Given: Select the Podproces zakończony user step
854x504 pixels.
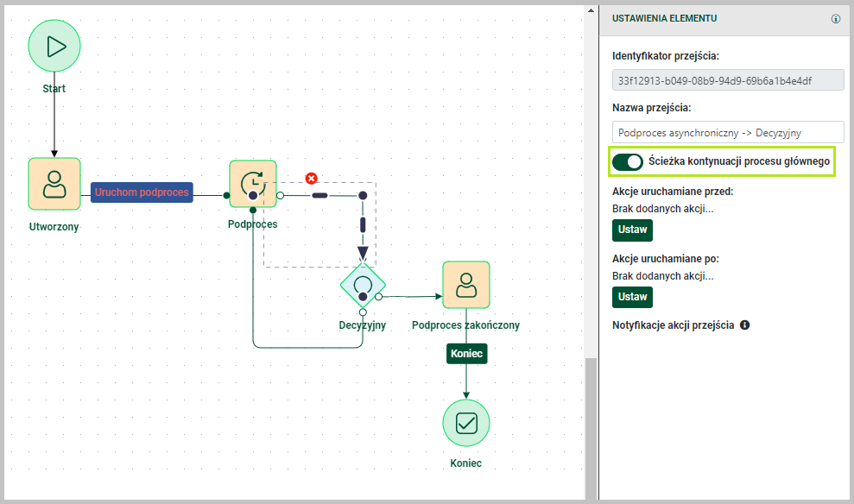Looking at the screenshot, I should (x=466, y=284).
